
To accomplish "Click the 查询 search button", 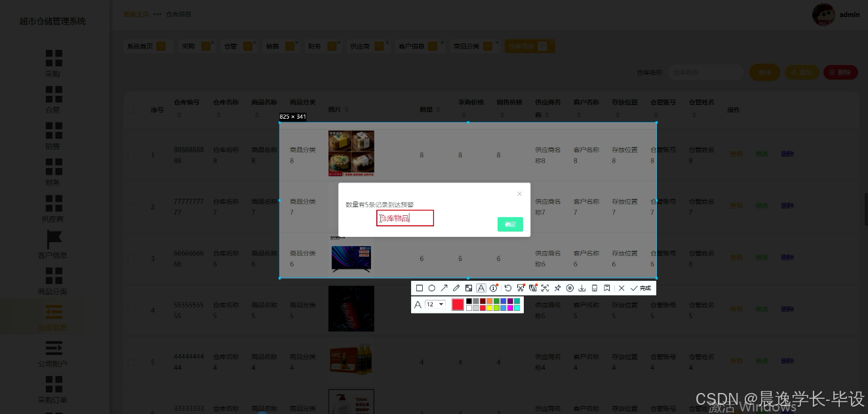I will point(764,72).
